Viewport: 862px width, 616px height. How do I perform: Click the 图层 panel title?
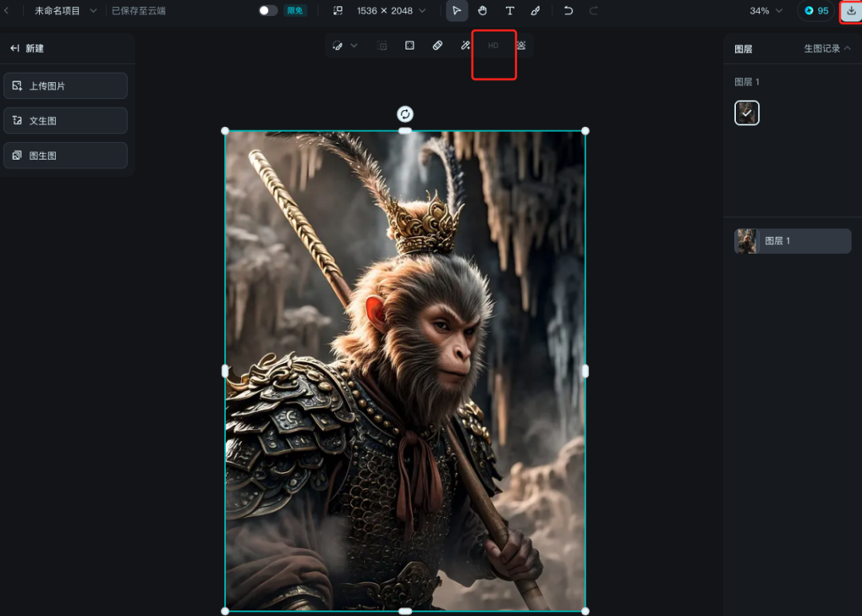[x=743, y=49]
